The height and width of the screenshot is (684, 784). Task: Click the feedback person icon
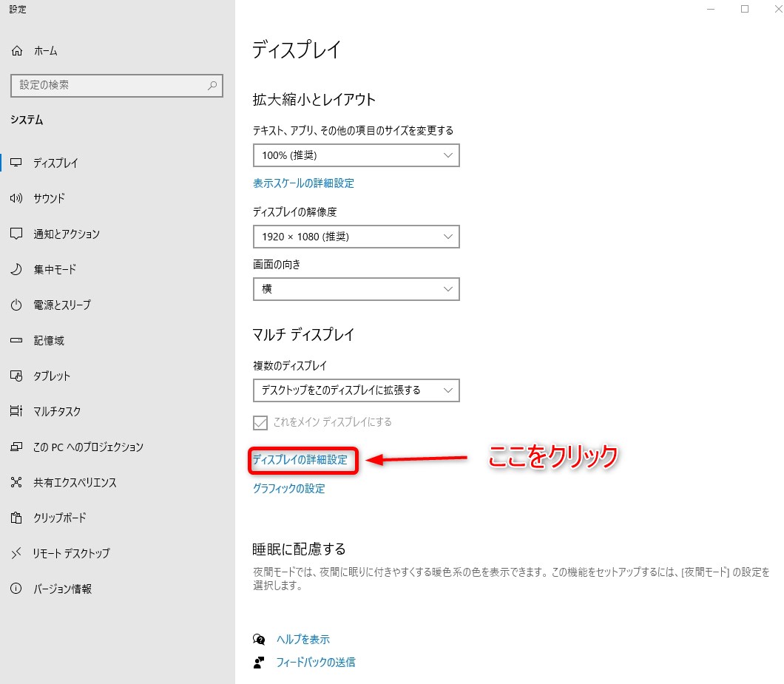(x=259, y=663)
